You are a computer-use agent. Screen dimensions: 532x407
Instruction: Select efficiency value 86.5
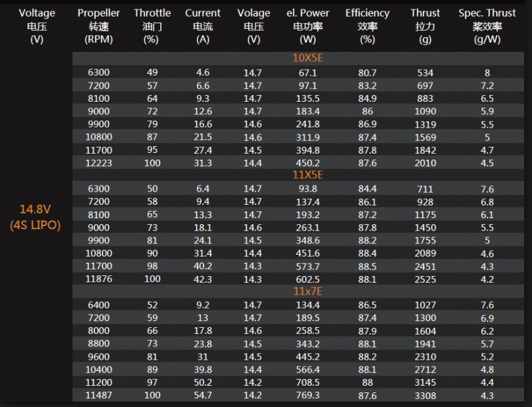[368, 305]
